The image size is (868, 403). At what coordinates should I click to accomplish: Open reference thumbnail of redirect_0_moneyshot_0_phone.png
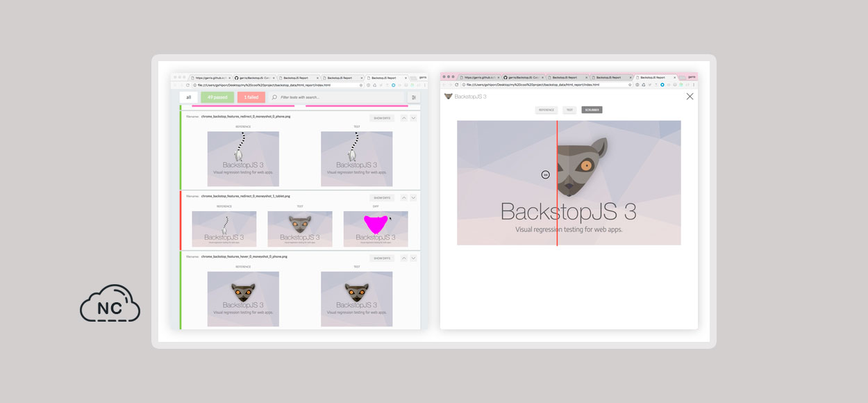coord(243,158)
